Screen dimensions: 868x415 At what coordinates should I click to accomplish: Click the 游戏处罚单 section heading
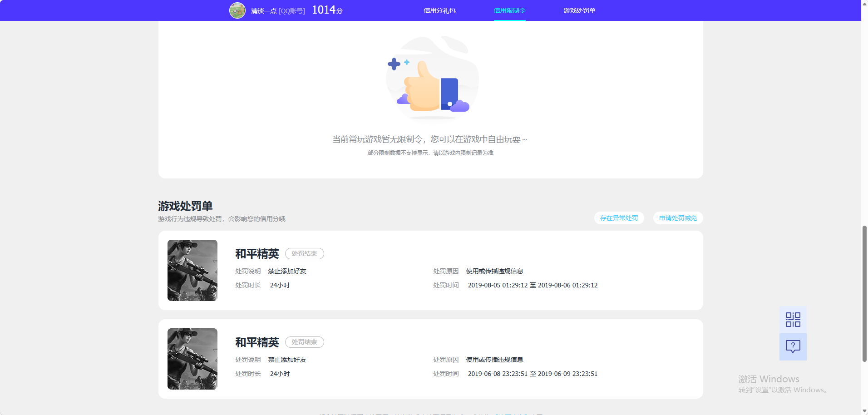[185, 206]
